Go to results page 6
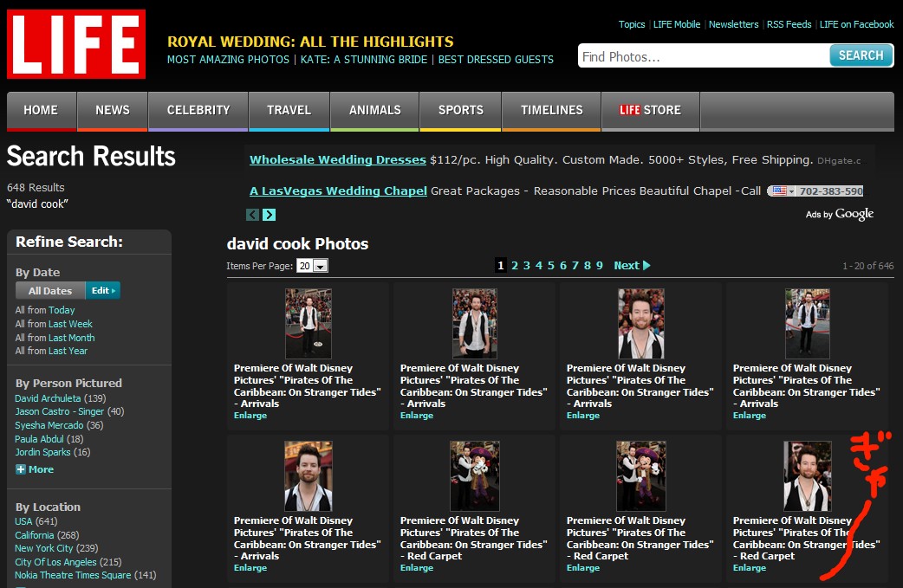Image resolution: width=903 pixels, height=588 pixels. pyautogui.click(x=563, y=265)
